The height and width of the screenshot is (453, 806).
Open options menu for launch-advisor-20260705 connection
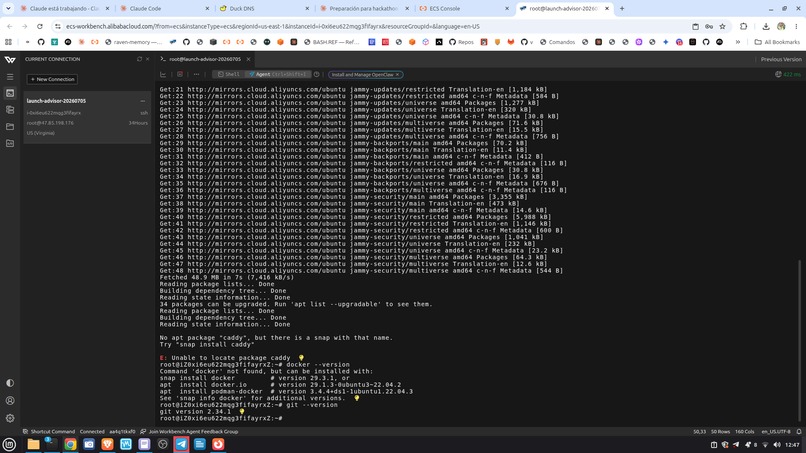point(142,101)
